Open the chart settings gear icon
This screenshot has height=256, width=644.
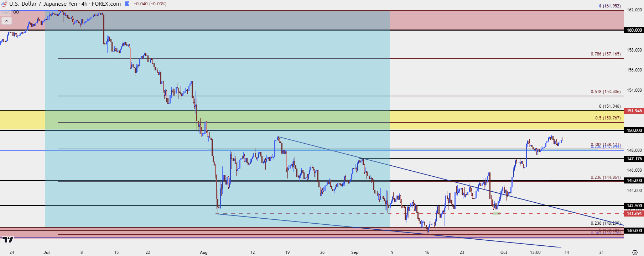[635, 252]
